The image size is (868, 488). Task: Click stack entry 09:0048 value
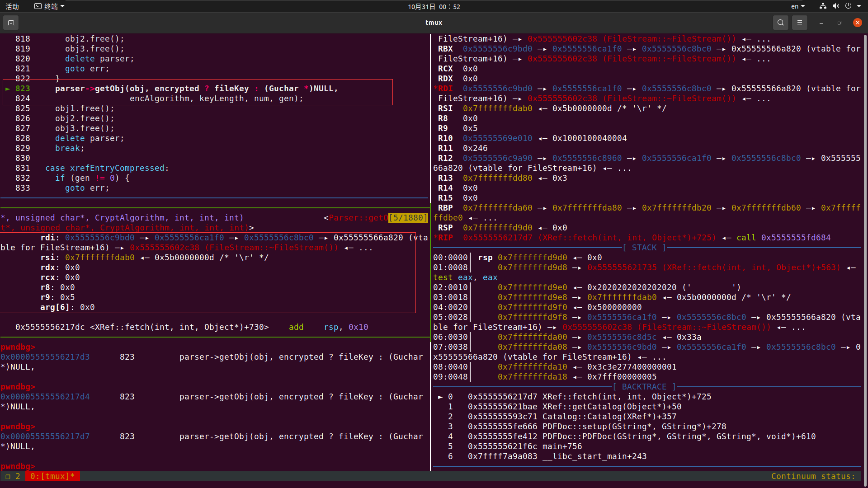click(622, 377)
